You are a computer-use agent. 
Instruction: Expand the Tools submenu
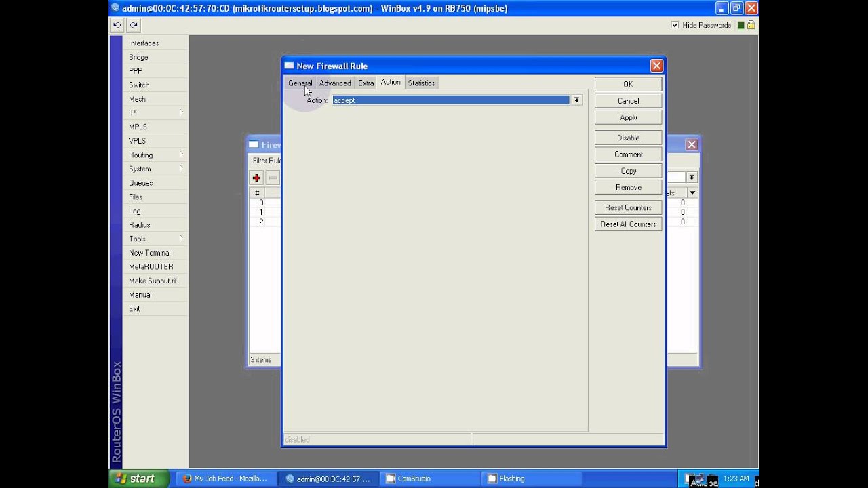tap(156, 239)
